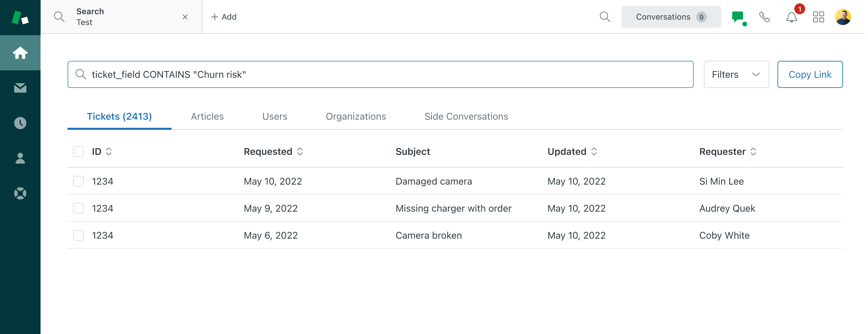Open the clock icon in sidebar
868x334 pixels.
[x=20, y=123]
